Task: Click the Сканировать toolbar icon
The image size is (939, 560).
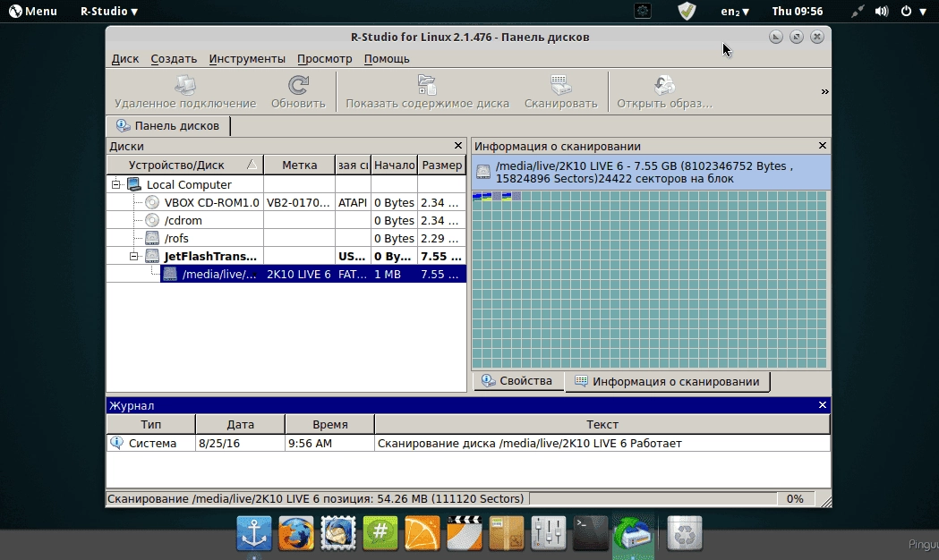Action: [560, 85]
